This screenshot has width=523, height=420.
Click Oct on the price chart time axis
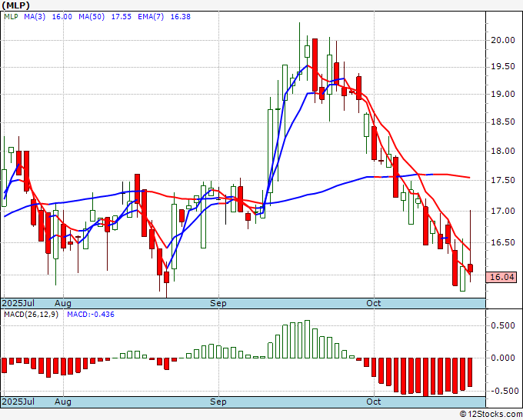point(374,303)
